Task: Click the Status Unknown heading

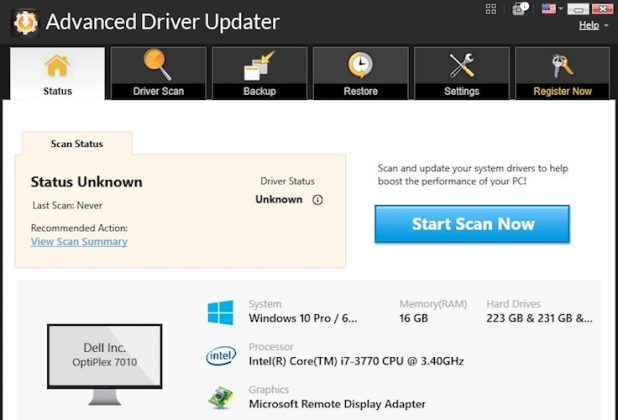Action: pyautogui.click(x=87, y=182)
